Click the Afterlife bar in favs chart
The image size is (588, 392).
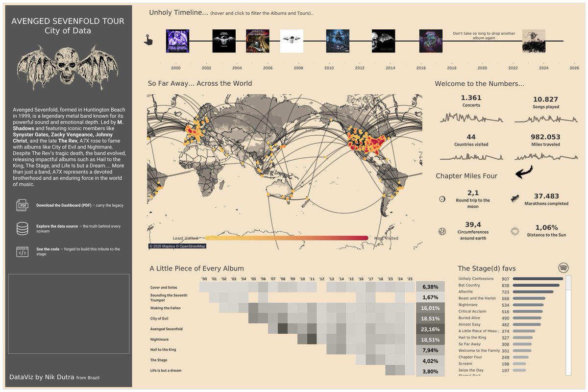(533, 292)
